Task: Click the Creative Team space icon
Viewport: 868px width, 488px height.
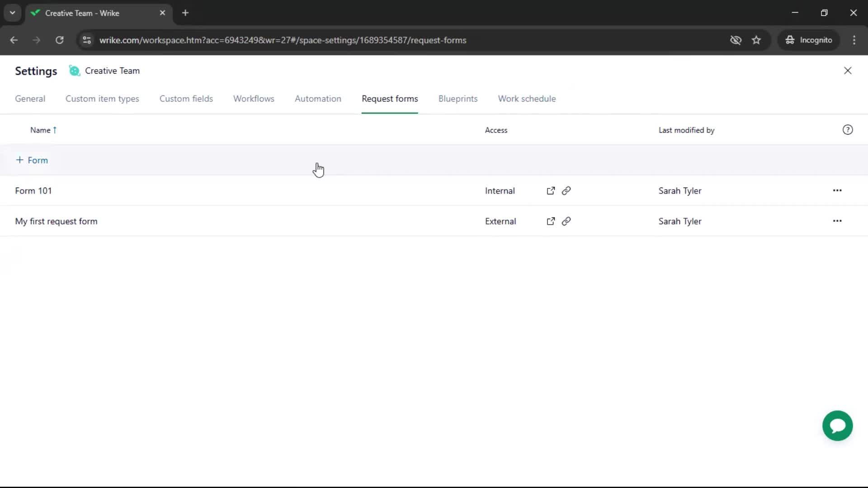Action: [74, 71]
